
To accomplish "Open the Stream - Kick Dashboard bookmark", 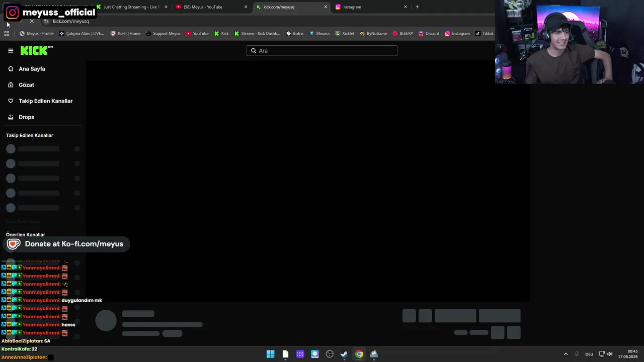I will [x=257, y=34].
